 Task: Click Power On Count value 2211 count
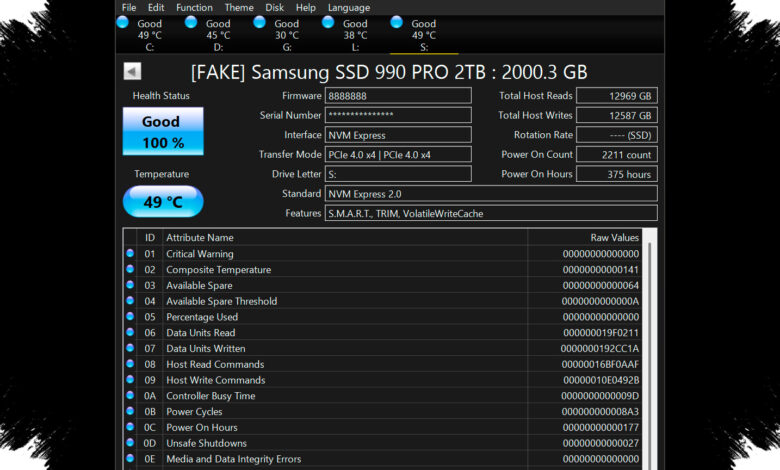[617, 154]
